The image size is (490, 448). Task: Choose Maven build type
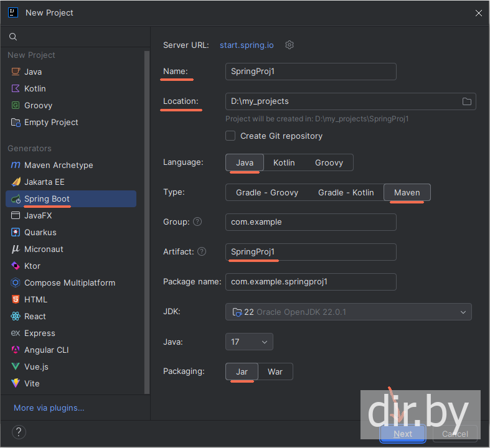(407, 193)
